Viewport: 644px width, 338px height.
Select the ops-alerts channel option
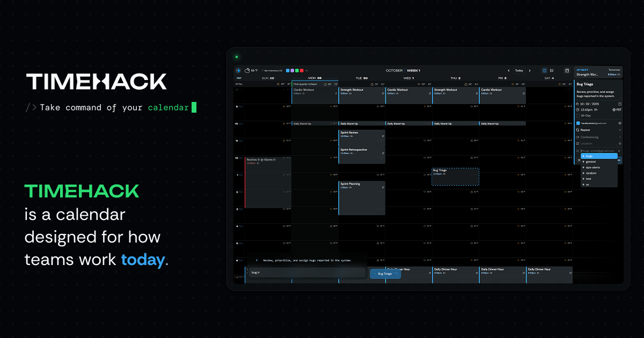pyautogui.click(x=599, y=167)
